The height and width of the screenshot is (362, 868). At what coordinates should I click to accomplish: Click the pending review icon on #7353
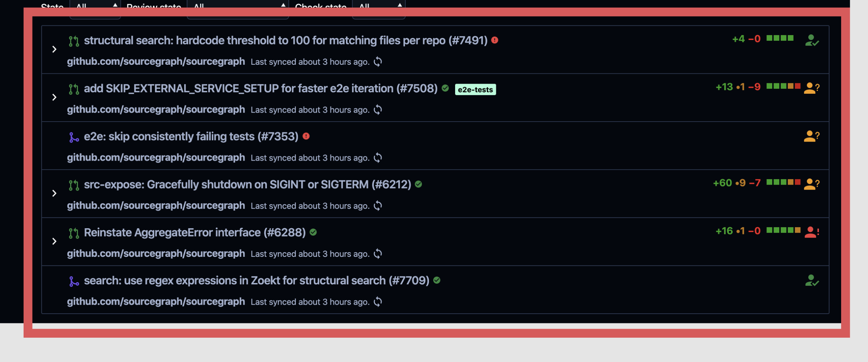click(x=812, y=136)
